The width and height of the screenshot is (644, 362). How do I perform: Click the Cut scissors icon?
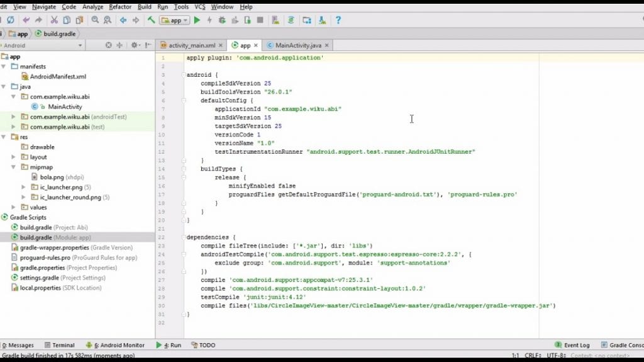(54, 20)
